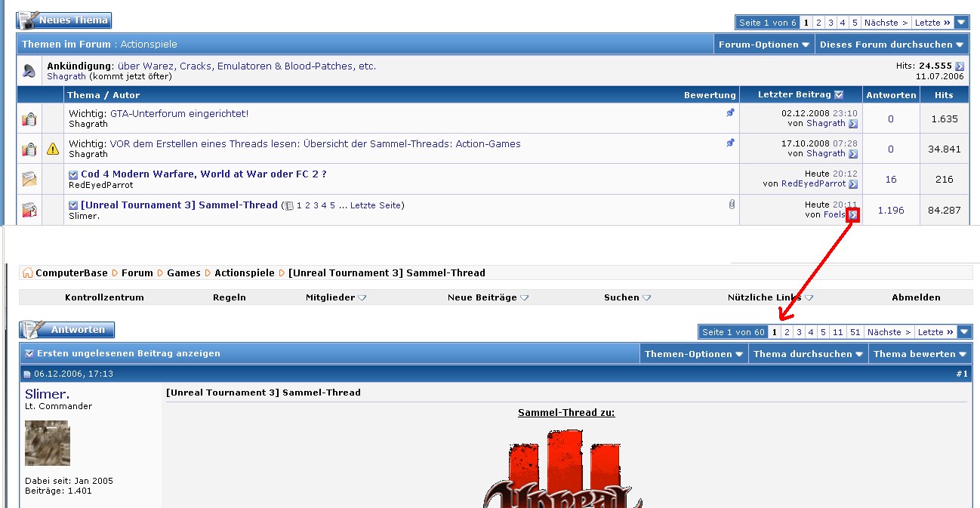The height and width of the screenshot is (508, 980).
Task: Open the Cod 4 Modern Warfare thread title
Action: pos(204,174)
